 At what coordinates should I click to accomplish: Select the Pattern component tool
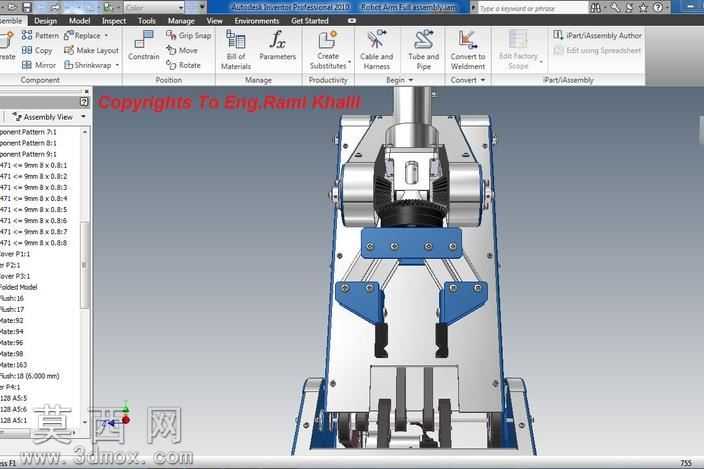click(x=40, y=35)
